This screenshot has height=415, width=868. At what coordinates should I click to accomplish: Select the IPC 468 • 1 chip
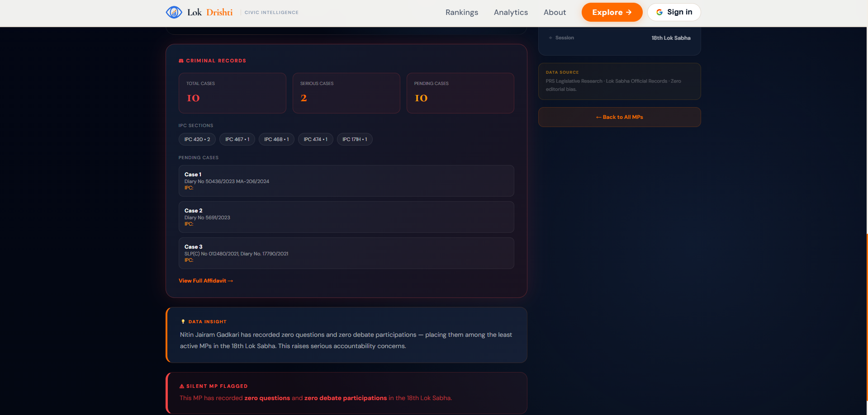(x=276, y=139)
